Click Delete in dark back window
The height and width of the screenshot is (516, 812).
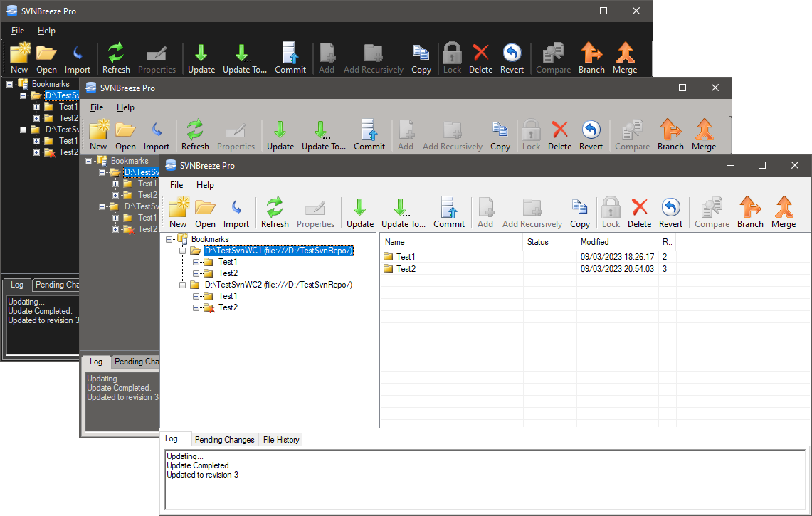pos(481,58)
